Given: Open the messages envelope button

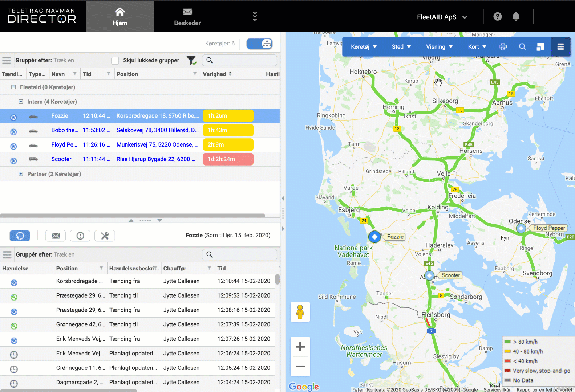Looking at the screenshot, I should pyautogui.click(x=56, y=236).
